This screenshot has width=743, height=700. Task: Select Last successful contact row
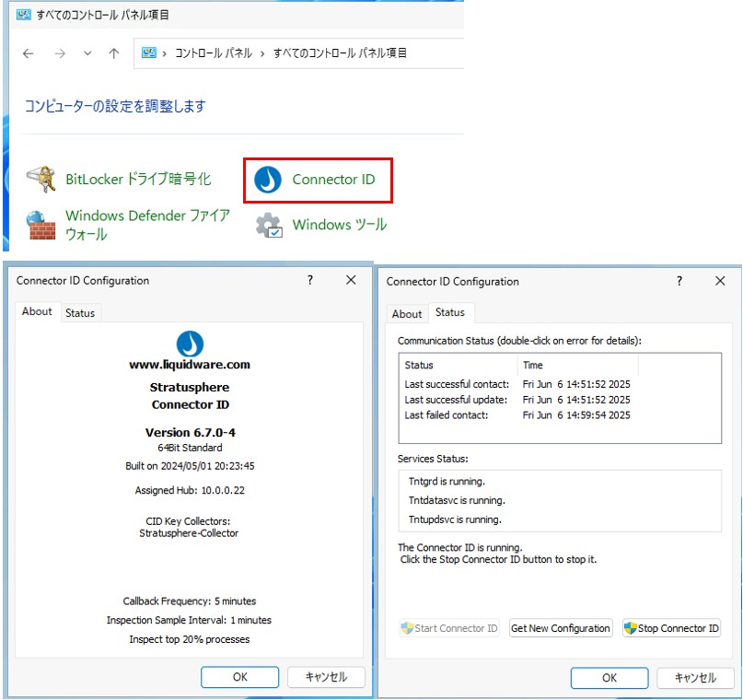(x=517, y=384)
